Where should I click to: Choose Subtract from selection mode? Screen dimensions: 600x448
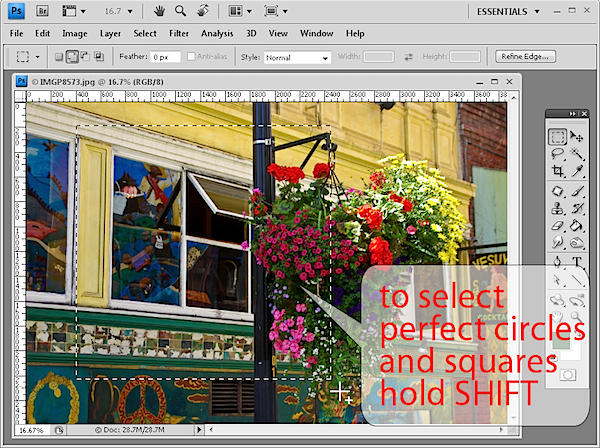click(x=85, y=57)
